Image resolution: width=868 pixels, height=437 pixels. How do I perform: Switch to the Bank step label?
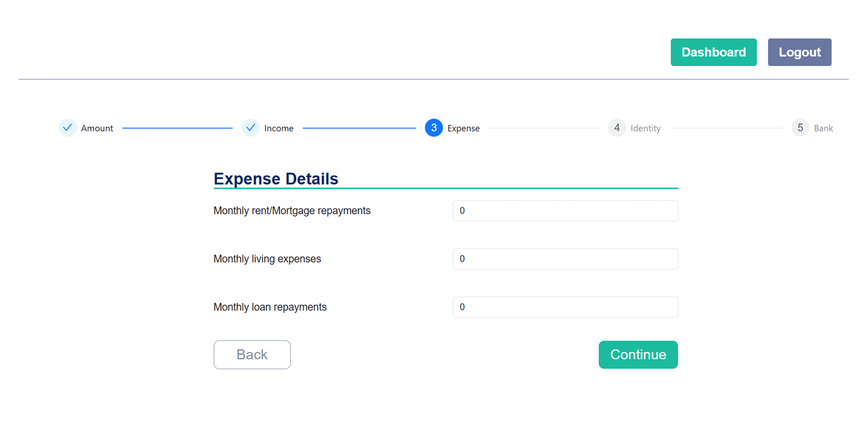click(x=823, y=129)
